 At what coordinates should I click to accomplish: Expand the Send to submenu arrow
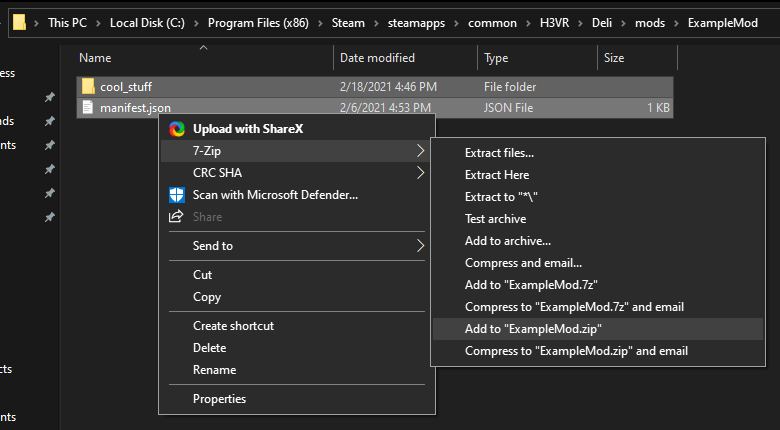(x=420, y=245)
